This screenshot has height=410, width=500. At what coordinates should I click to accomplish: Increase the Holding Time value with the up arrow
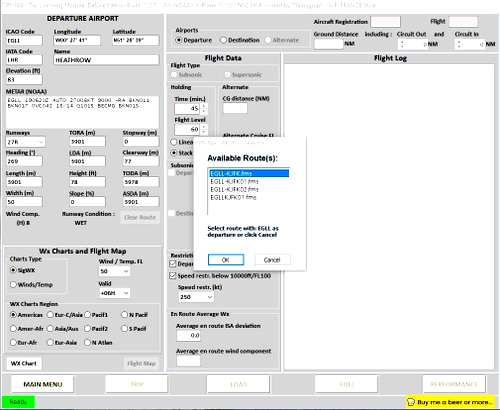pyautogui.click(x=204, y=106)
